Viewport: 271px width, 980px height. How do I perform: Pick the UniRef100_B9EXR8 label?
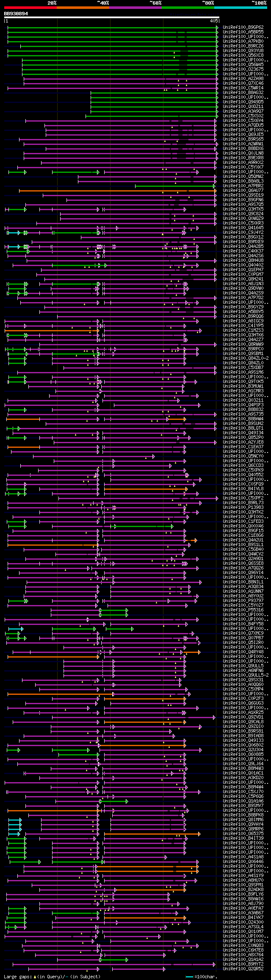pos(243,158)
